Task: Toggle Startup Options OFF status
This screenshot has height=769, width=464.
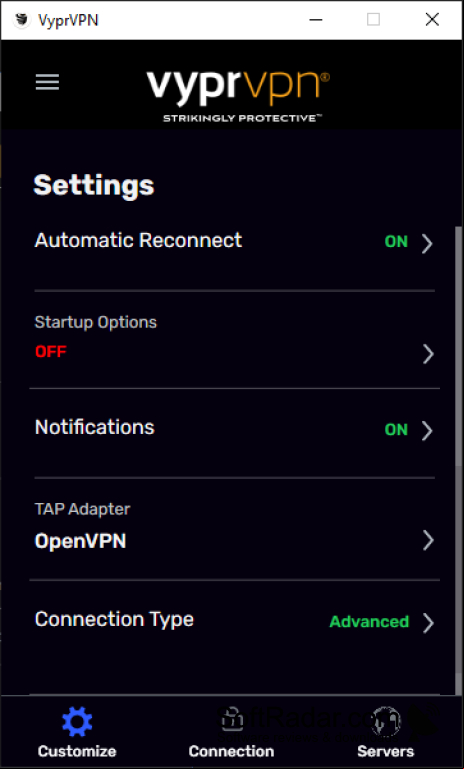Action: point(51,352)
